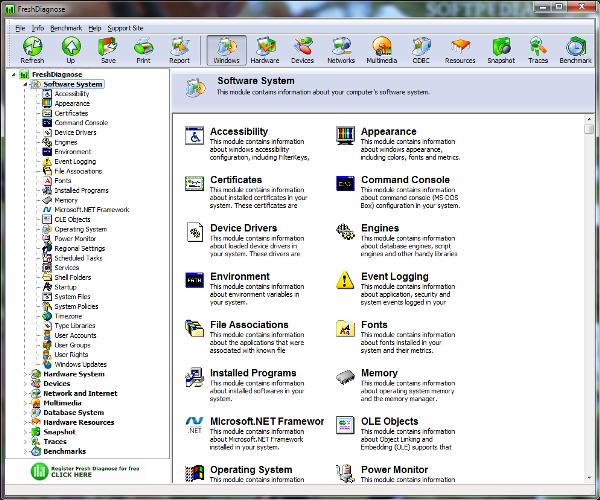Open the Power Monitor heading link
The width and height of the screenshot is (600, 500).
(x=395, y=469)
